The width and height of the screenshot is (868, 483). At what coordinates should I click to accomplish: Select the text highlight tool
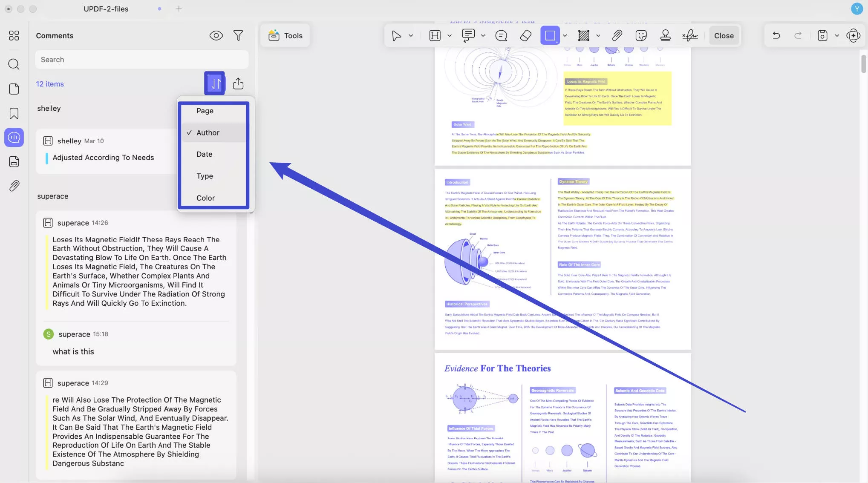[435, 36]
